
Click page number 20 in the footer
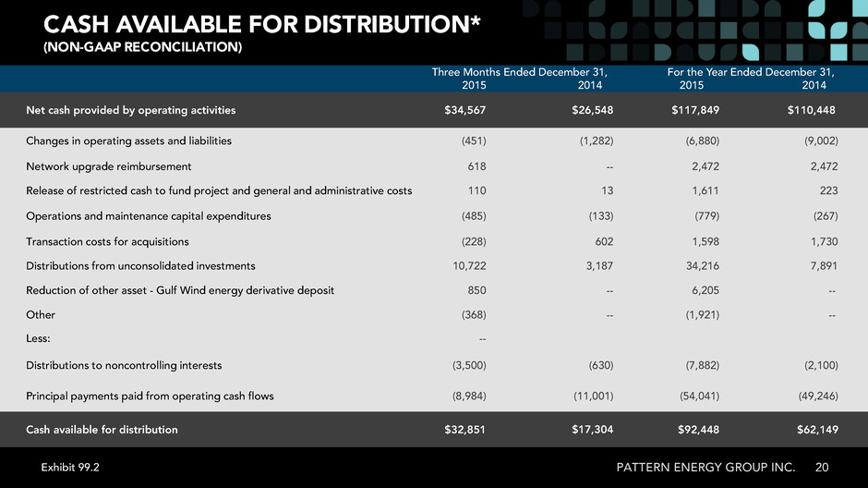822,468
